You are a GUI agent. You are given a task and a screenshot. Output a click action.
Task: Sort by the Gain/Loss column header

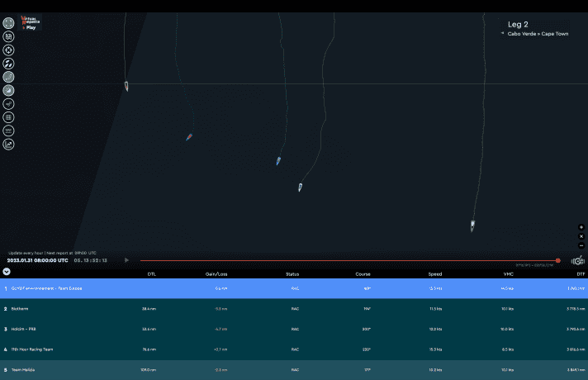(216, 274)
